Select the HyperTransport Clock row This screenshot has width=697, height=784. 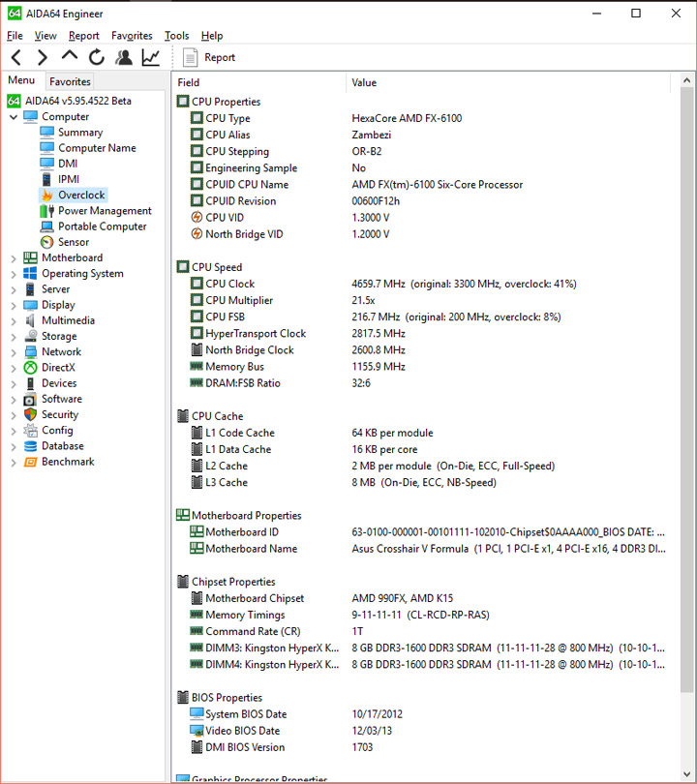point(422,334)
